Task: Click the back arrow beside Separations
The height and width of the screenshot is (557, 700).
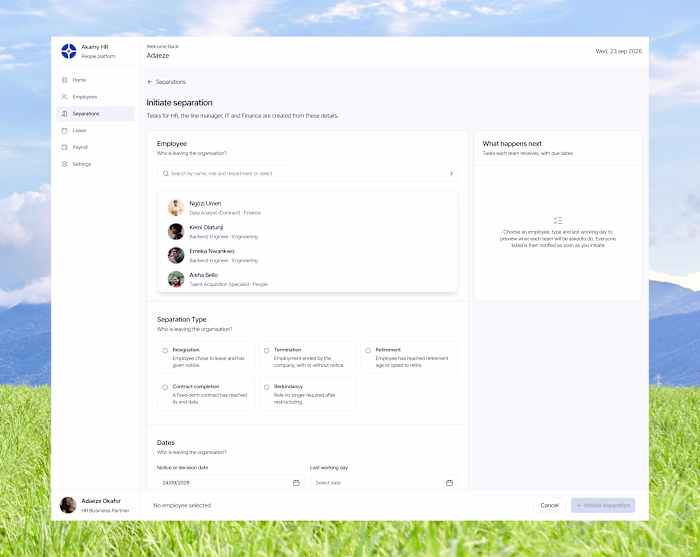Action: (x=150, y=82)
